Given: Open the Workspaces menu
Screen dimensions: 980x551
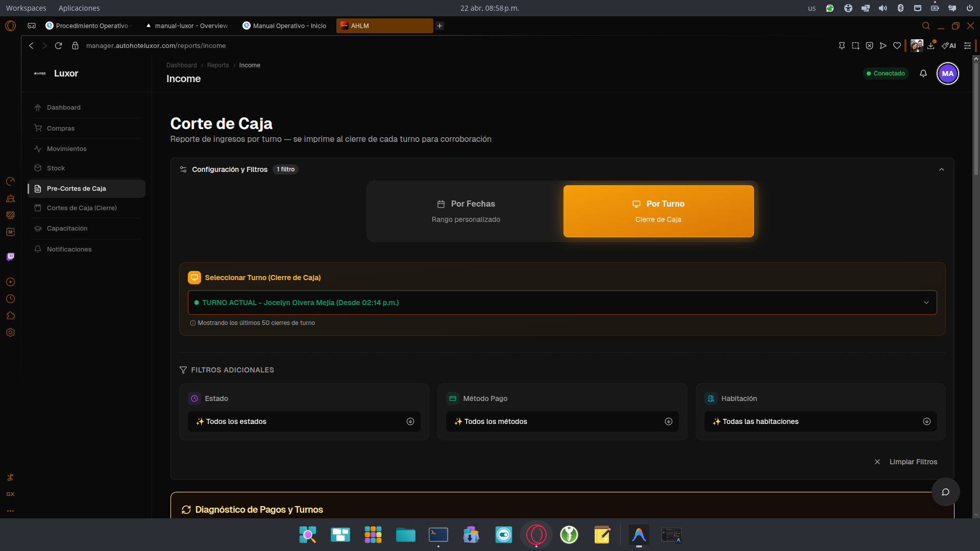Looking at the screenshot, I should coord(26,8).
